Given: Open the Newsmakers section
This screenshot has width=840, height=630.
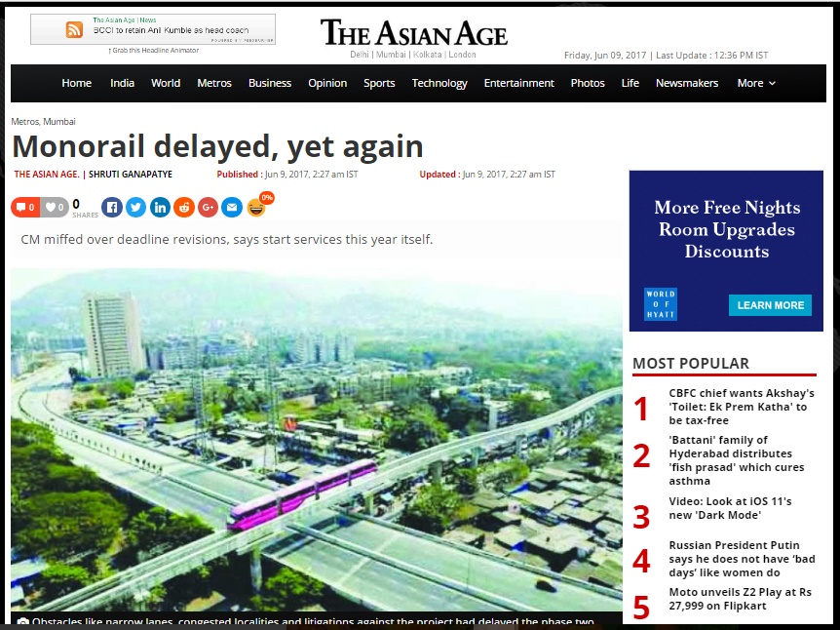Looking at the screenshot, I should point(687,83).
